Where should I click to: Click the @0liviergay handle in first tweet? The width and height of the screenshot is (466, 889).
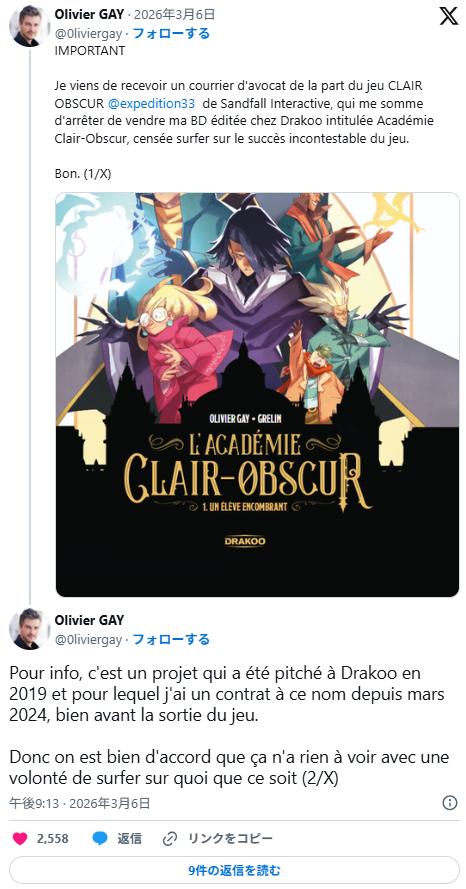pos(88,33)
